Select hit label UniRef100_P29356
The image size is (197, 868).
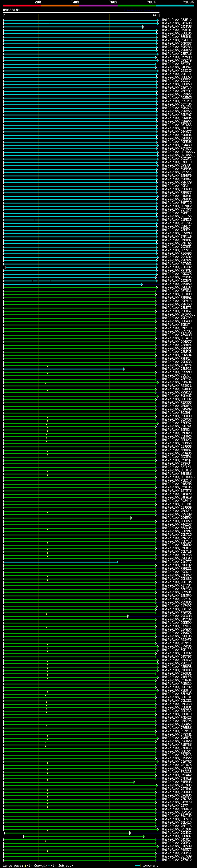177,403
